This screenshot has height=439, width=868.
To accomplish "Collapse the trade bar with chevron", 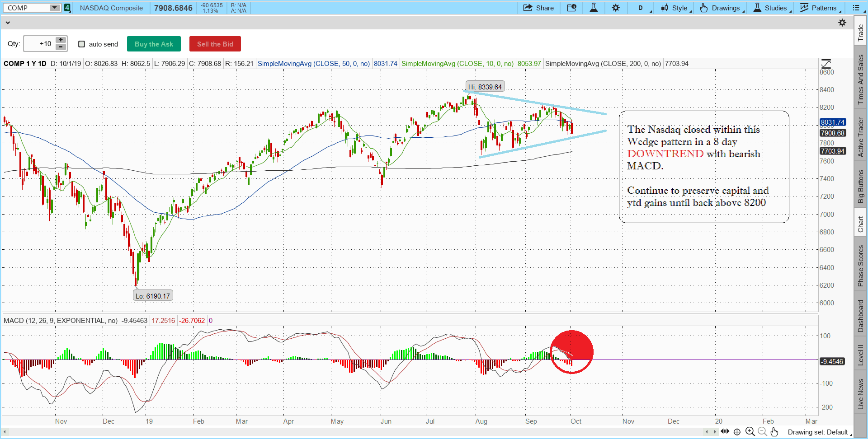I will point(8,23).
